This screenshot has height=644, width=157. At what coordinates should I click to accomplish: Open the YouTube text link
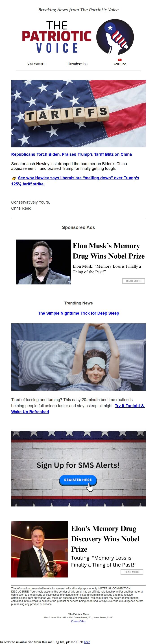click(x=120, y=64)
